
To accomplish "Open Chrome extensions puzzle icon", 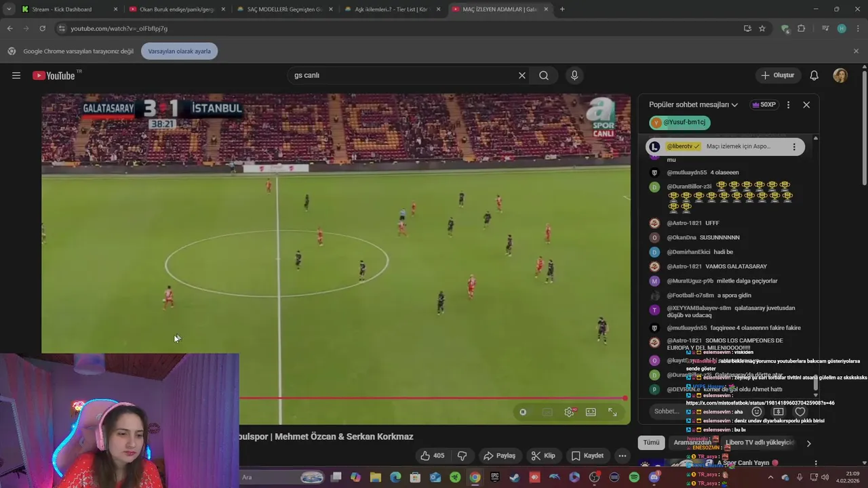I will pos(802,28).
